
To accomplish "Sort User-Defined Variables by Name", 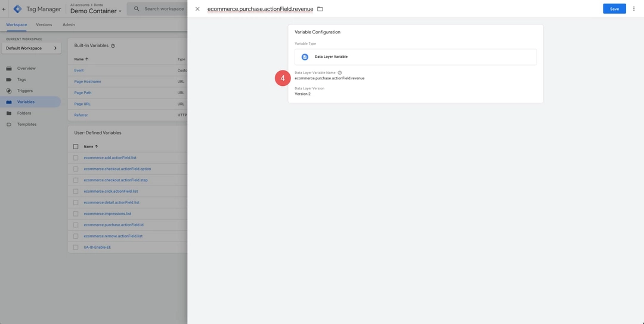I will 91,146.
